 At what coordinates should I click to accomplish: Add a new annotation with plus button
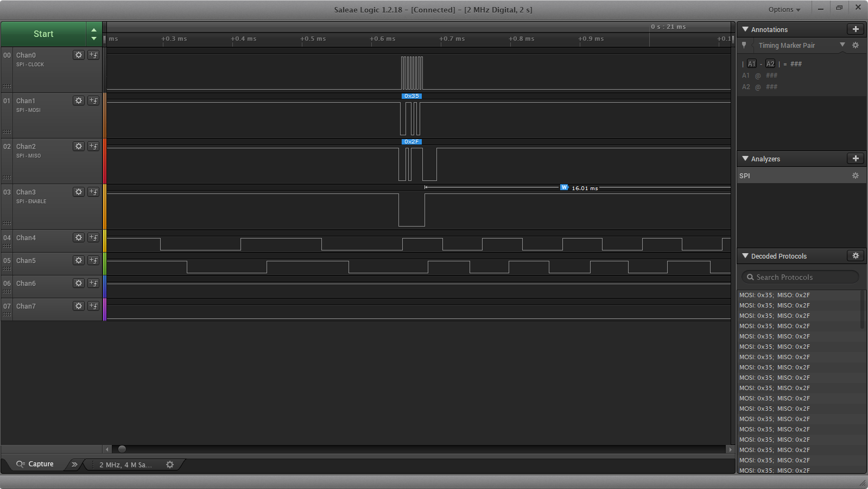856,29
